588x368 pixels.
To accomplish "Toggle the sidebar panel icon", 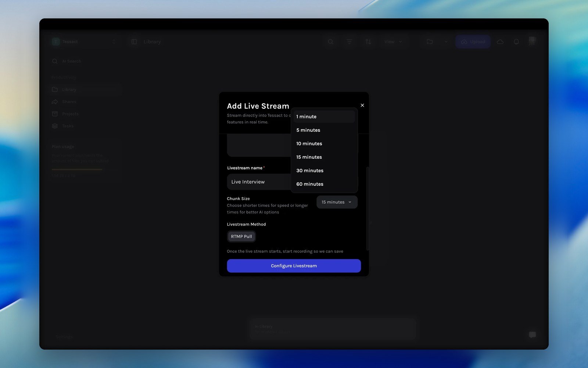I will point(134,42).
